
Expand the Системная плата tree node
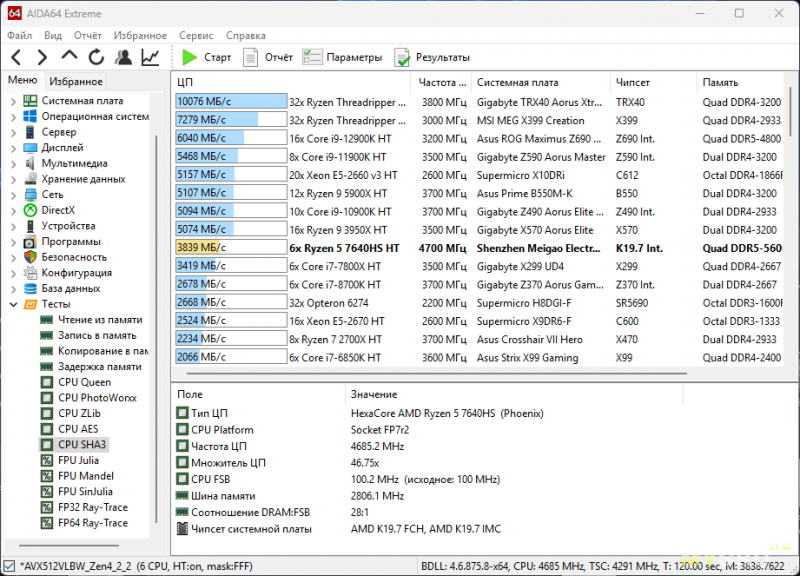tap(13, 102)
